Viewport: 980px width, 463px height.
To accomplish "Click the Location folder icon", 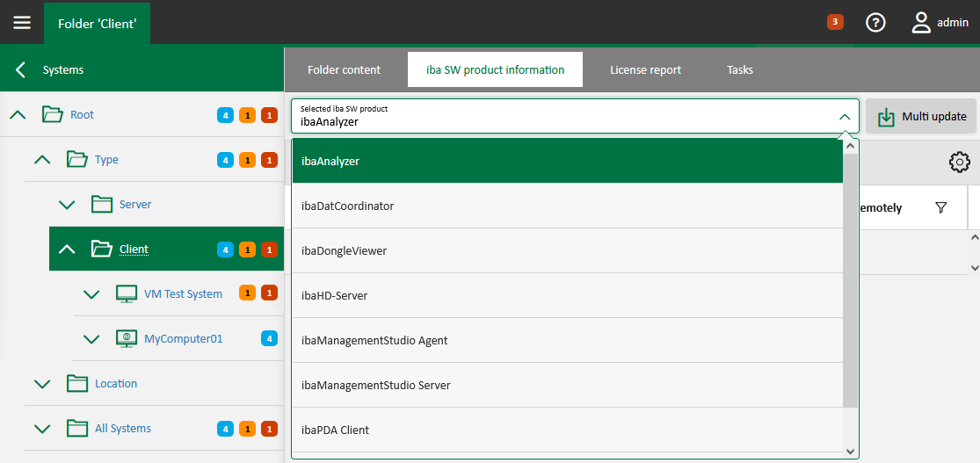I will point(77,383).
